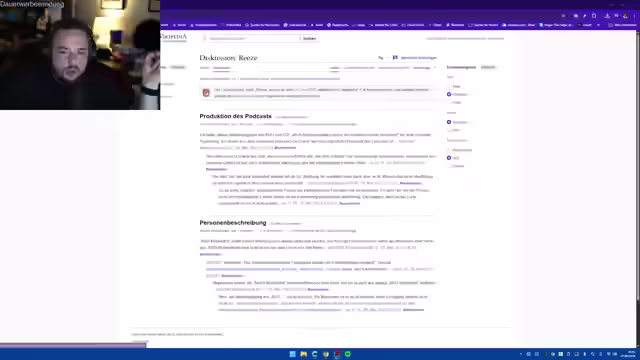Open File Explorer from the taskbar
Image resolution: width=640 pixels, height=360 pixels.
303,354
